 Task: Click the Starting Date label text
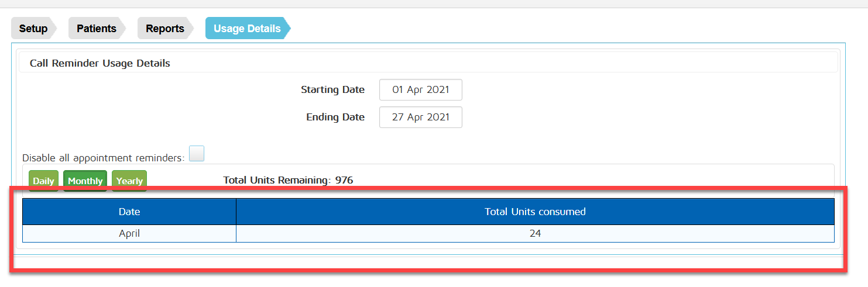pyautogui.click(x=332, y=90)
